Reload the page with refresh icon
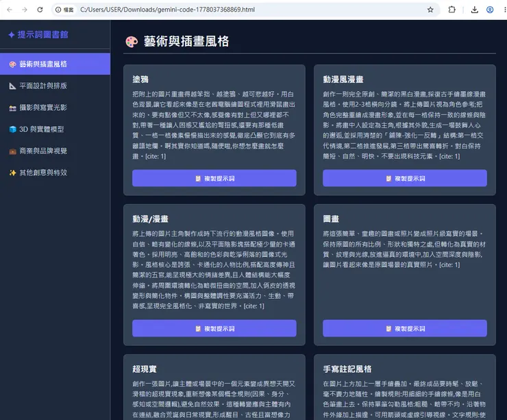This screenshot has height=420, width=507. click(40, 10)
